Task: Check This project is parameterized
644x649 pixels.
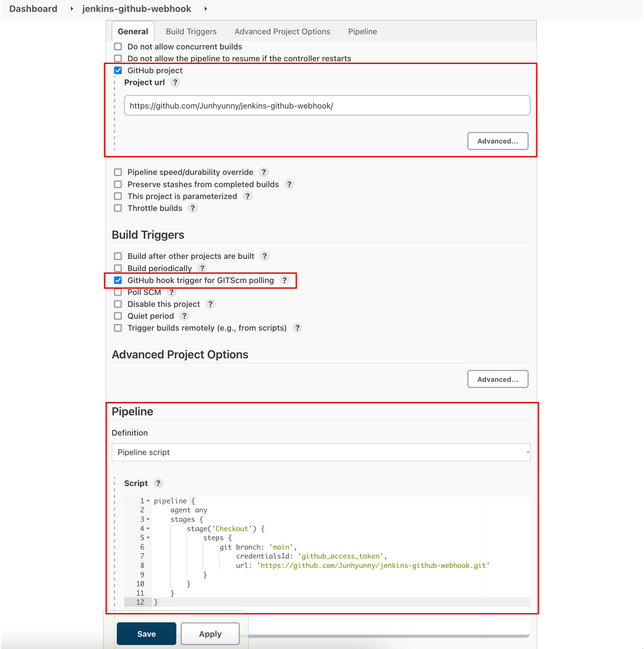Action: tap(118, 196)
